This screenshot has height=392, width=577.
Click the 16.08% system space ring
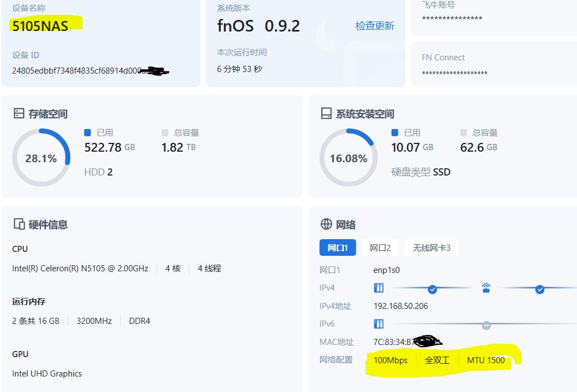coord(348,157)
